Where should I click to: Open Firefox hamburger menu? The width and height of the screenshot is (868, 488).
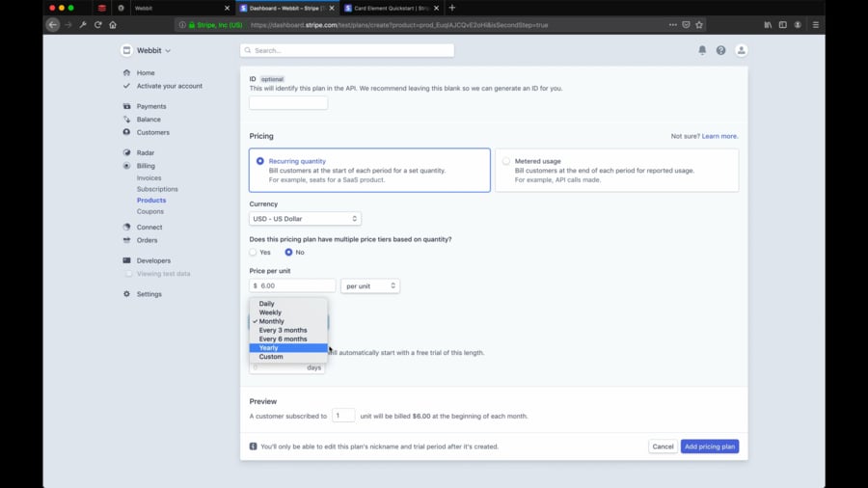[815, 25]
